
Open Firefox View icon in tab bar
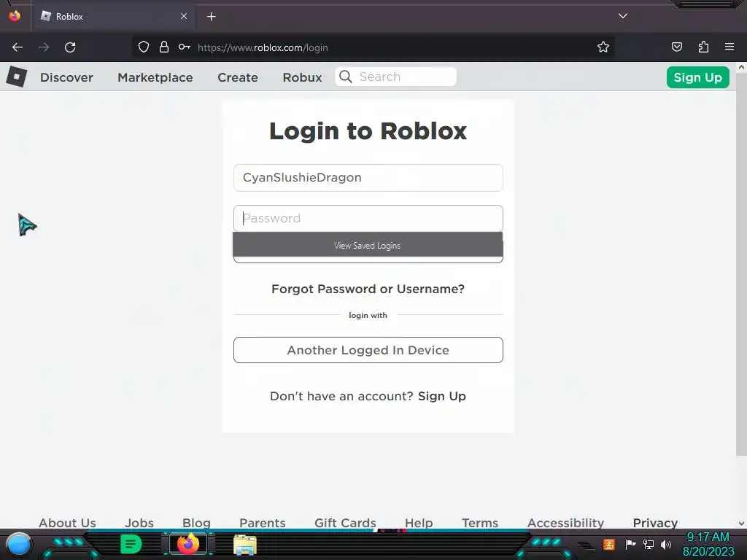tap(15, 16)
